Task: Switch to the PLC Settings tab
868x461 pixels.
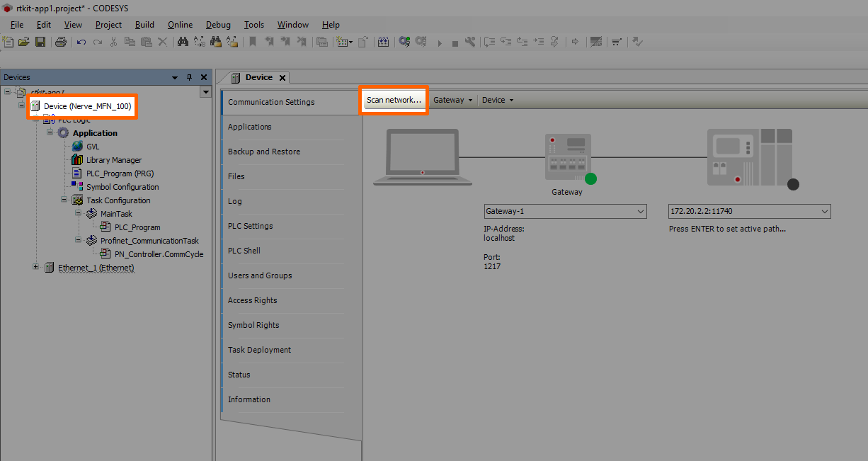Action: tap(250, 226)
